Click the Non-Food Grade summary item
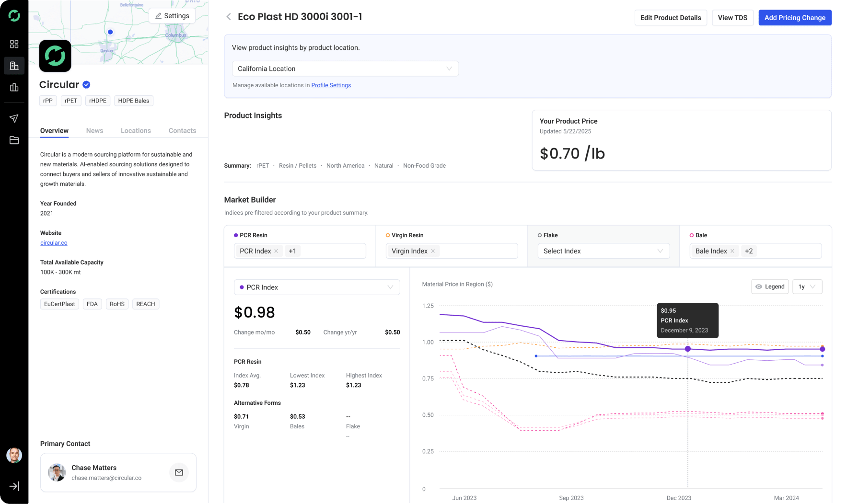The height and width of the screenshot is (504, 847). pos(424,166)
